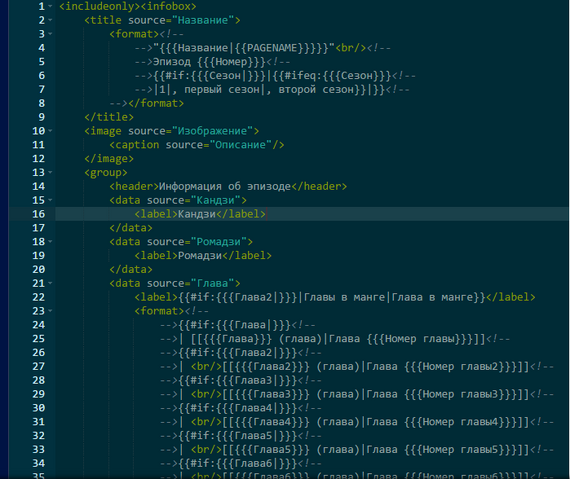
Task: Click {{{Номер главы3}}} on line 29
Action: pyautogui.click(x=460, y=394)
